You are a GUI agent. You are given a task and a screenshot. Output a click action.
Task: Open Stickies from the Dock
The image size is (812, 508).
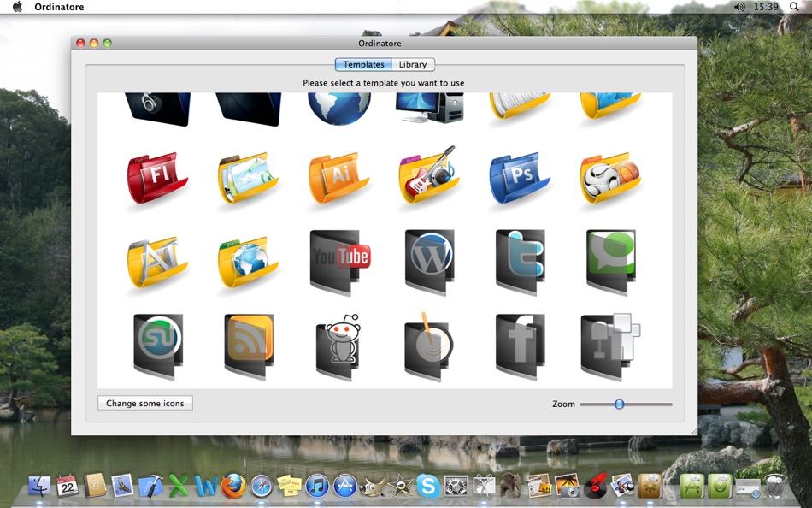coord(290,487)
